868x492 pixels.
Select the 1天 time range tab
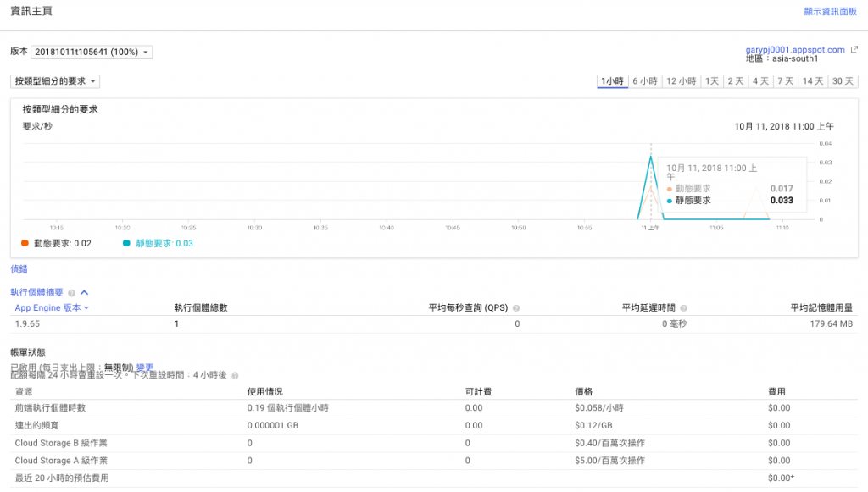click(712, 81)
